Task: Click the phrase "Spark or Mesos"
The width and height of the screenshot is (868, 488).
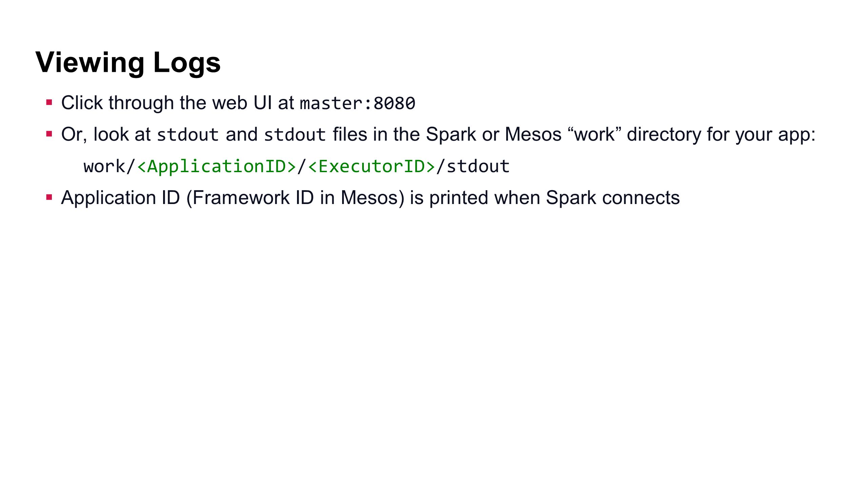Action: click(494, 134)
